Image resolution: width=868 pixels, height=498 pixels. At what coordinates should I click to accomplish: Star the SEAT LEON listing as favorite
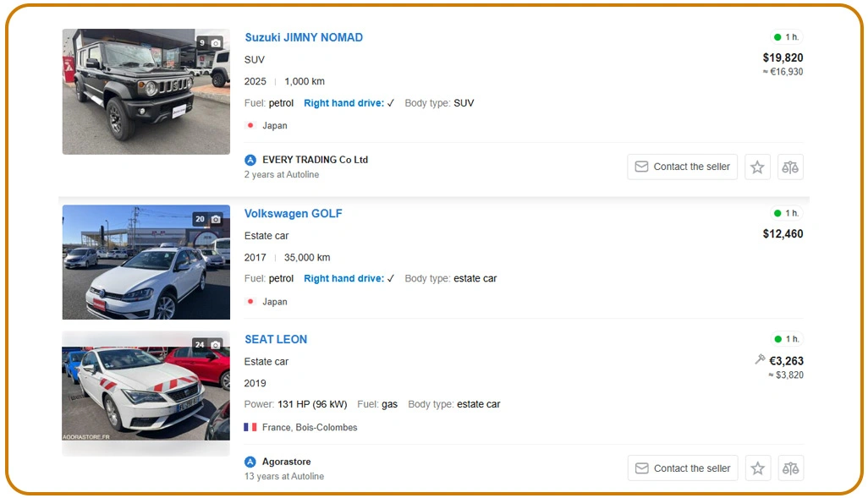click(x=757, y=468)
